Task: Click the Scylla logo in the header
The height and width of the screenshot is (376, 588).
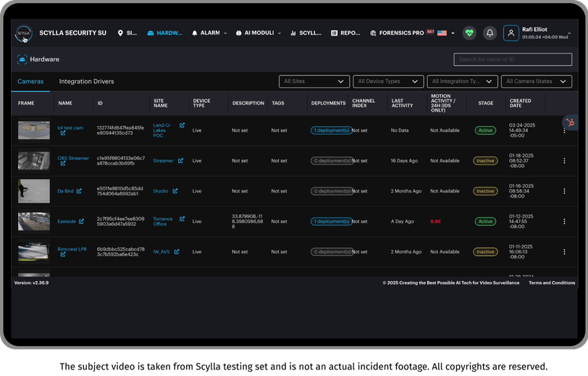Action: 24,33
